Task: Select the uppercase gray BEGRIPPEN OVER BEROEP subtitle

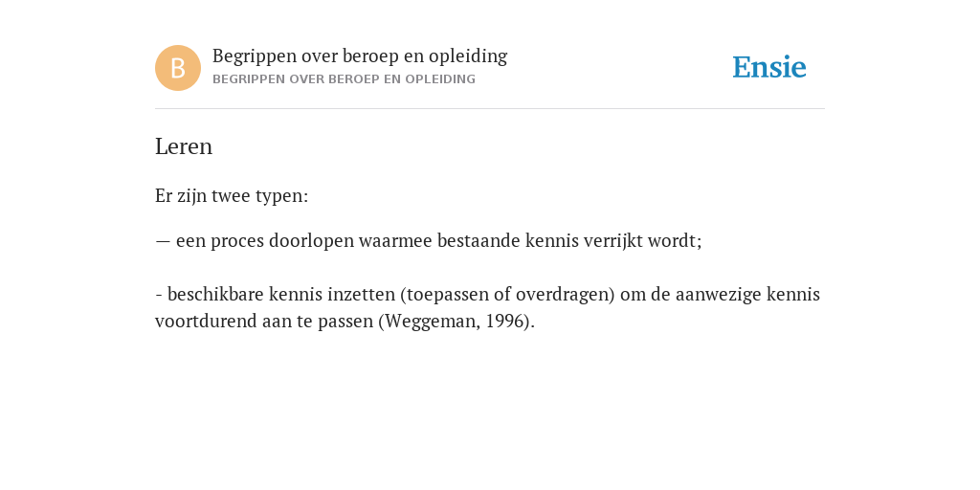Action: point(344,79)
